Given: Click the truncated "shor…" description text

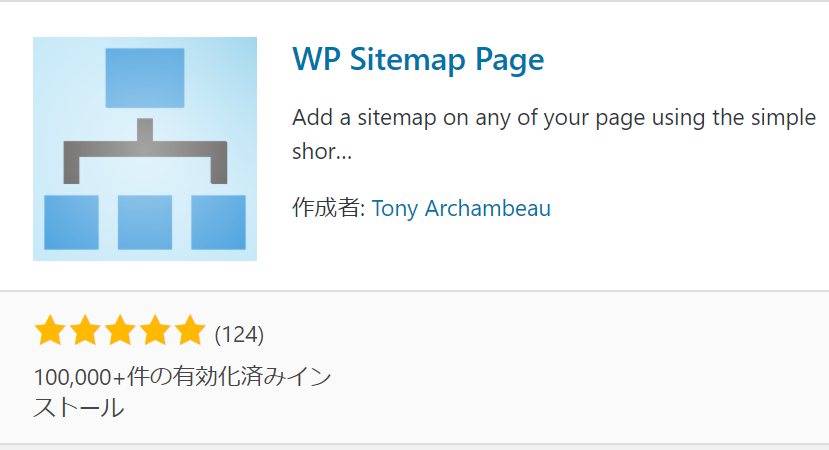Looking at the screenshot, I should (322, 152).
